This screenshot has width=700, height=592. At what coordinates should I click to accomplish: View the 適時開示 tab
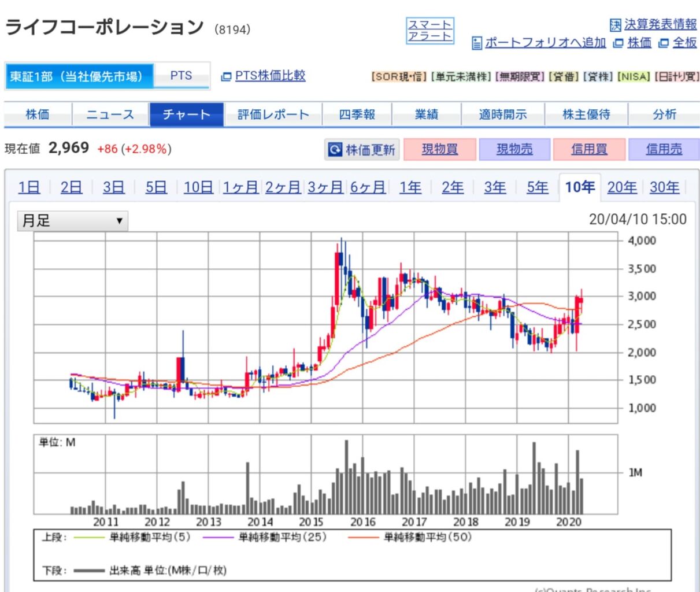click(x=503, y=114)
